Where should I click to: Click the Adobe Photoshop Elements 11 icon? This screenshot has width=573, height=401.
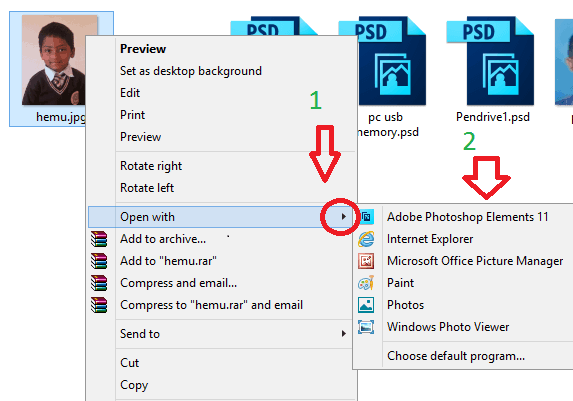366,217
